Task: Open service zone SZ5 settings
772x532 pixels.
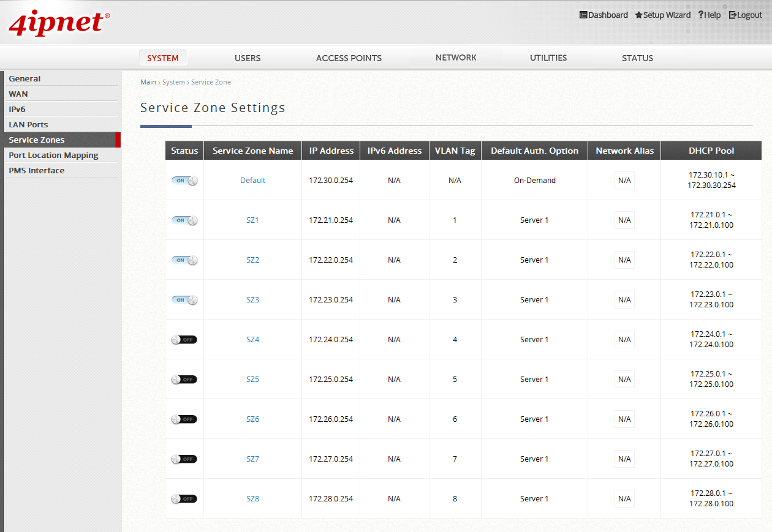Action: (x=252, y=379)
